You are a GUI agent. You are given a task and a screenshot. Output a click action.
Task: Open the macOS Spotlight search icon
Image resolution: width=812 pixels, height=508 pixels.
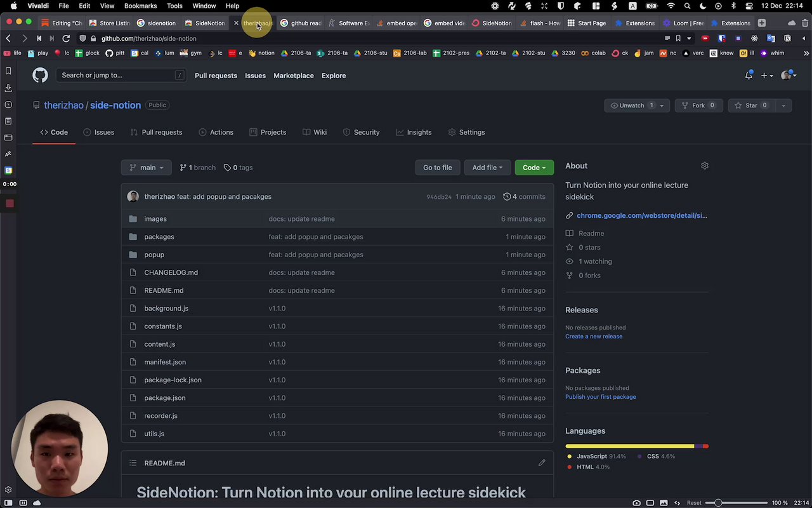(687, 6)
